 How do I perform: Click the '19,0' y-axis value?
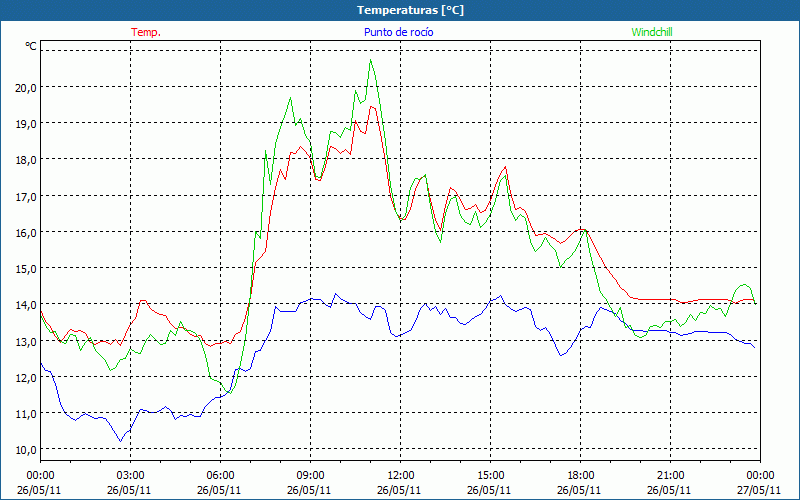[x=26, y=123]
